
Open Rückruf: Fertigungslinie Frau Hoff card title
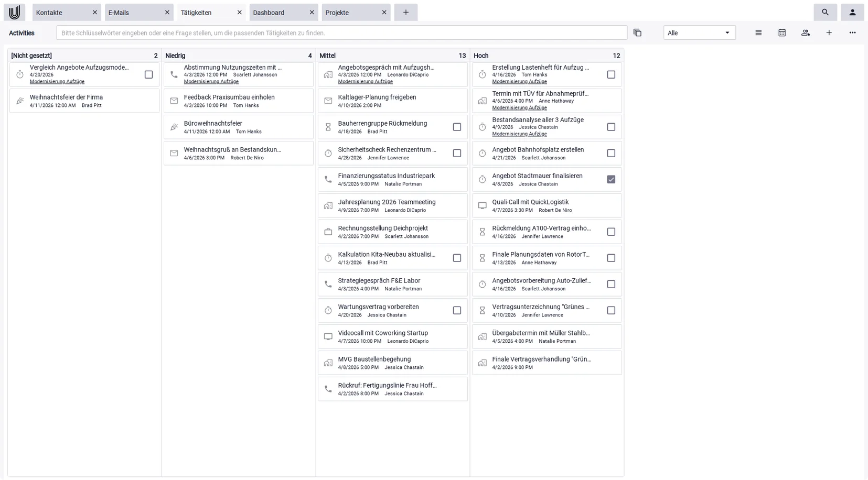pos(388,385)
